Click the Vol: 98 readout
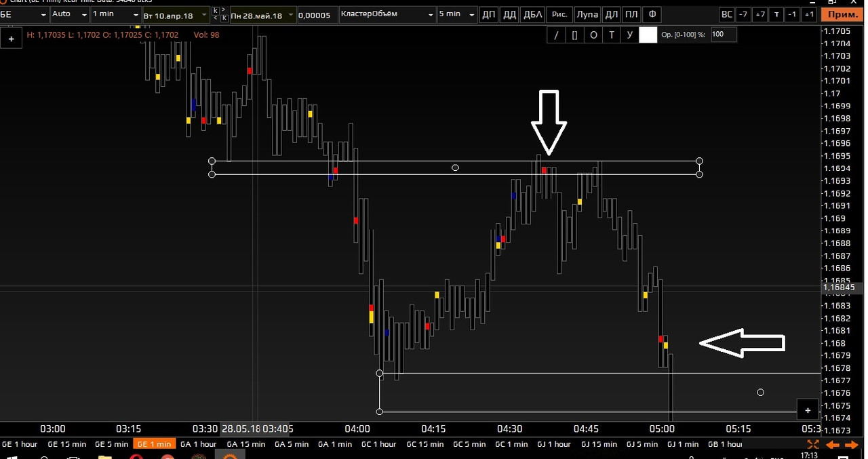 coord(206,35)
